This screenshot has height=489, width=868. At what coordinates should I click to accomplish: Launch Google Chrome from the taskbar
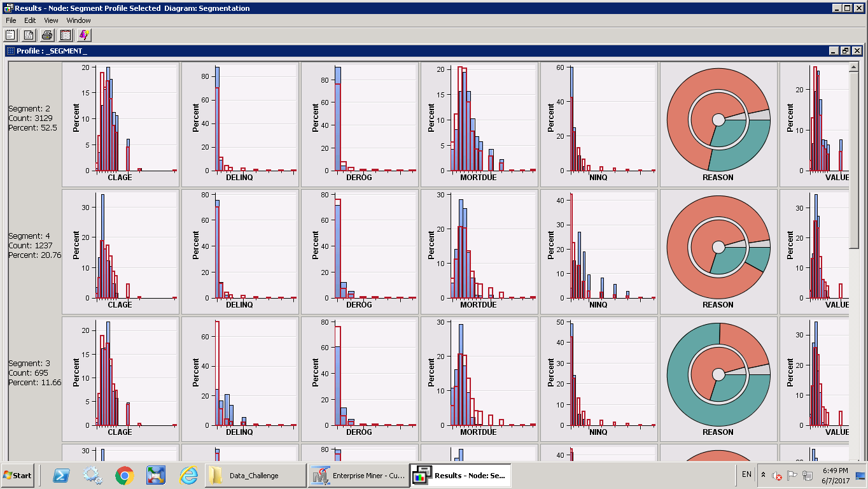pos(124,476)
